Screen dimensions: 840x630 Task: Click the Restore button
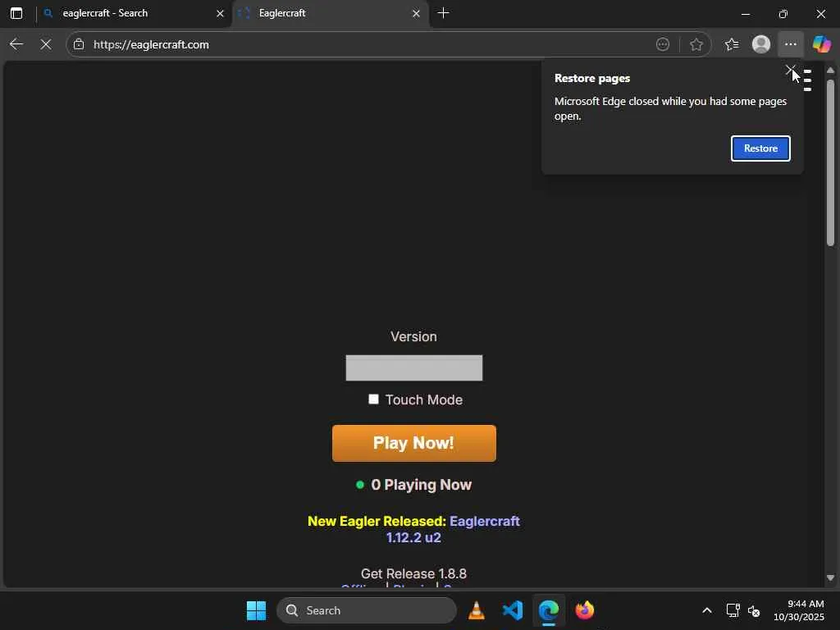pos(760,148)
